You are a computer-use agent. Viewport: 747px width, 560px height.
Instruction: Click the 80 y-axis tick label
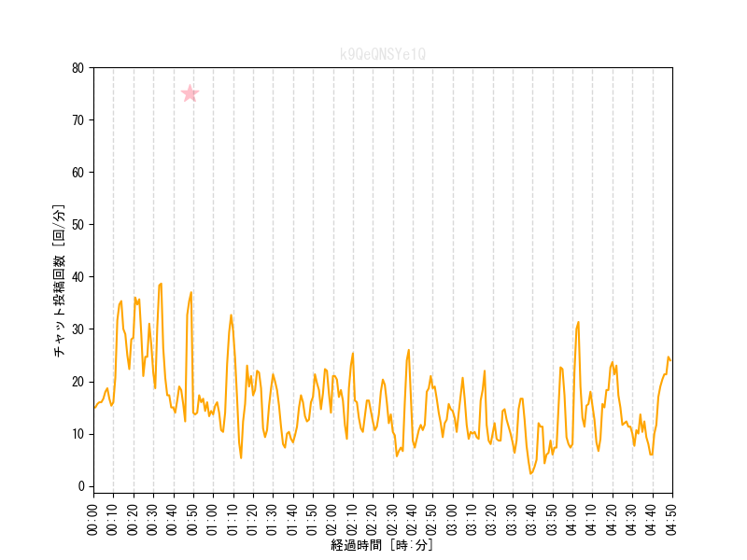78,68
